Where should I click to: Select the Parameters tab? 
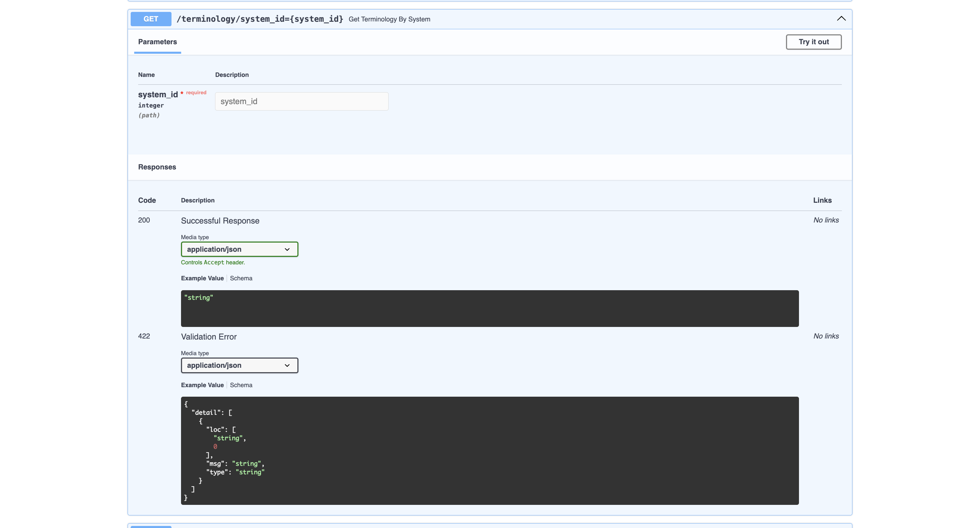pos(157,42)
